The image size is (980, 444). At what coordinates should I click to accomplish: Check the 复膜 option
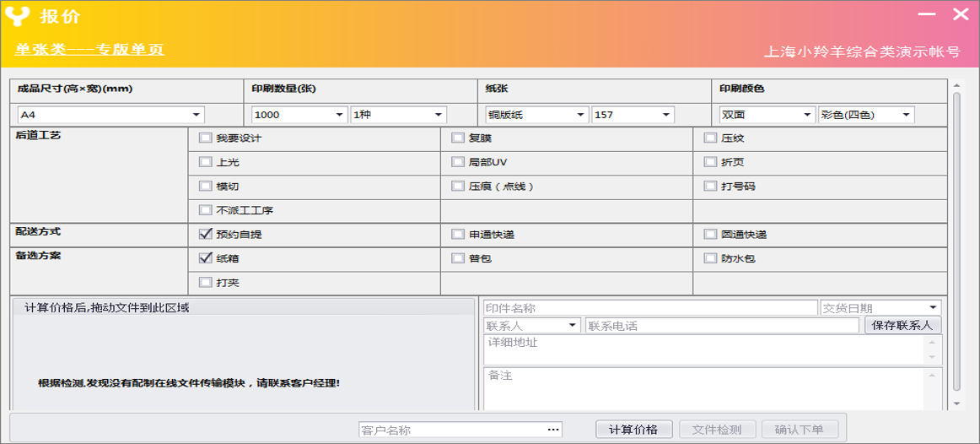click(x=458, y=138)
